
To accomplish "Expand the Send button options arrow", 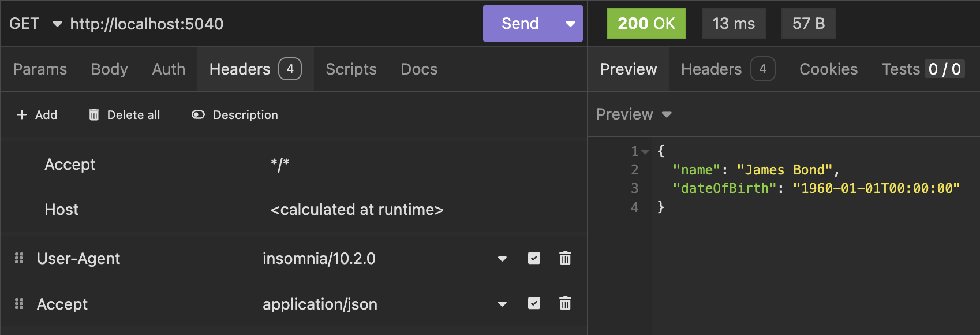I will coord(570,24).
